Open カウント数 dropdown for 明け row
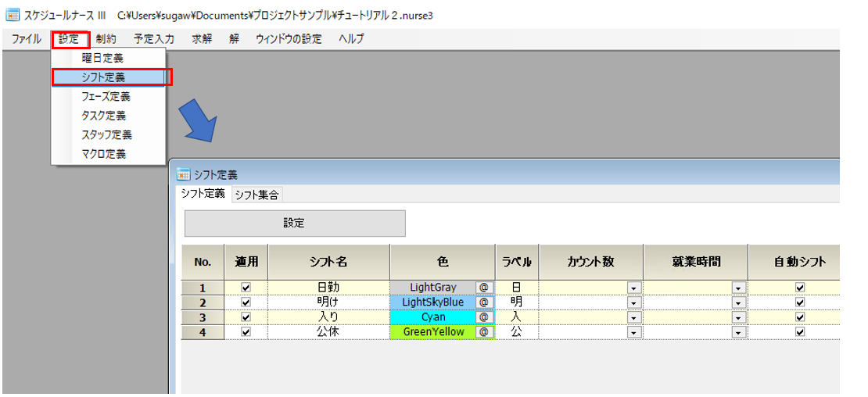 634,302
